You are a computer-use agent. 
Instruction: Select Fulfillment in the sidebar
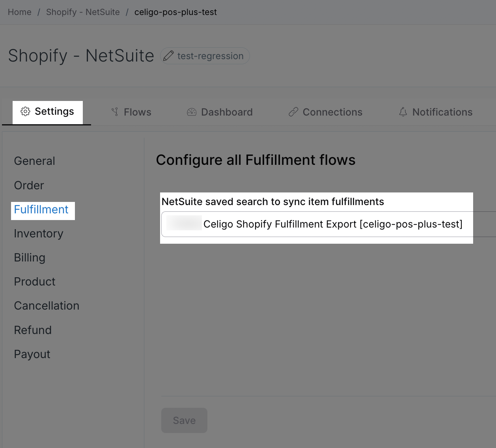(x=41, y=209)
